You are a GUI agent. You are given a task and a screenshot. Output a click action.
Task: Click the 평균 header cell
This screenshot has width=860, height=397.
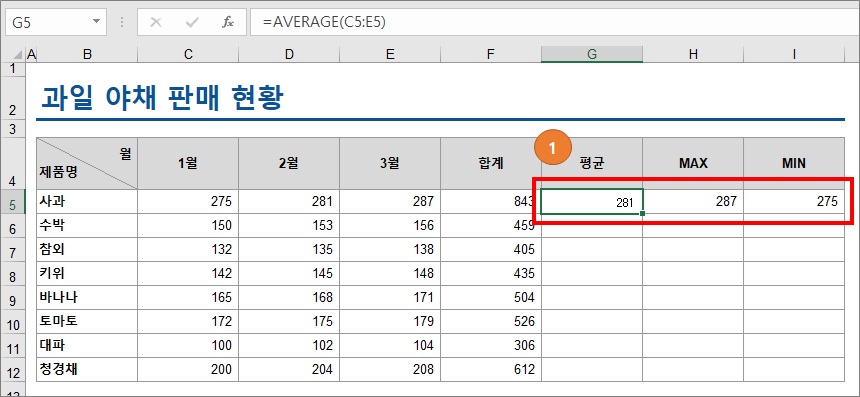point(592,163)
